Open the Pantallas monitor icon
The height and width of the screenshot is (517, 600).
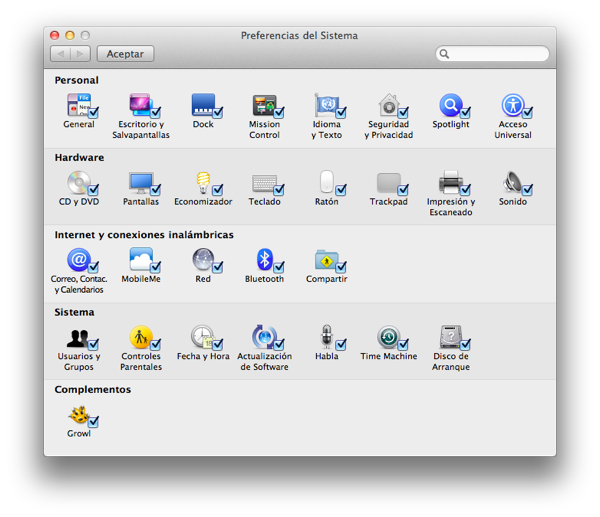(x=140, y=182)
